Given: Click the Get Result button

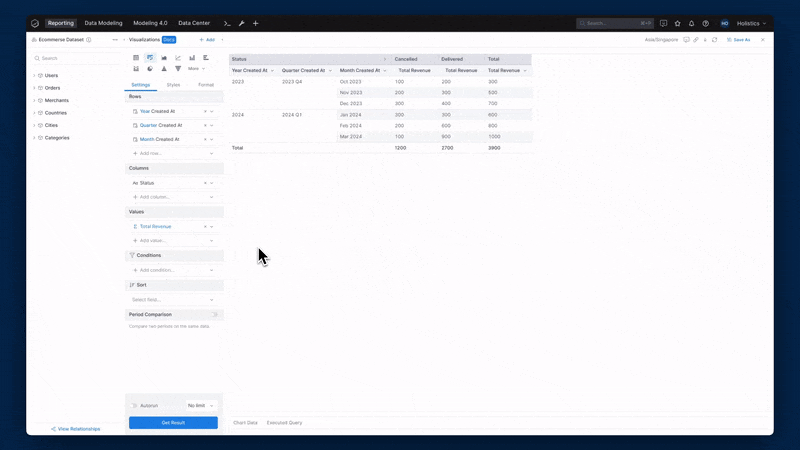Looking at the screenshot, I should (x=173, y=423).
